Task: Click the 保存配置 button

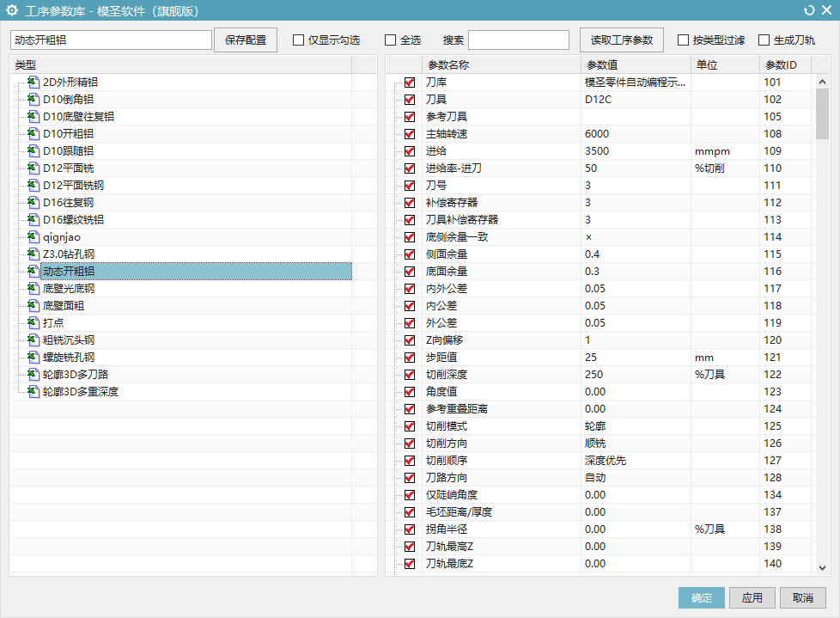Action: (246, 40)
